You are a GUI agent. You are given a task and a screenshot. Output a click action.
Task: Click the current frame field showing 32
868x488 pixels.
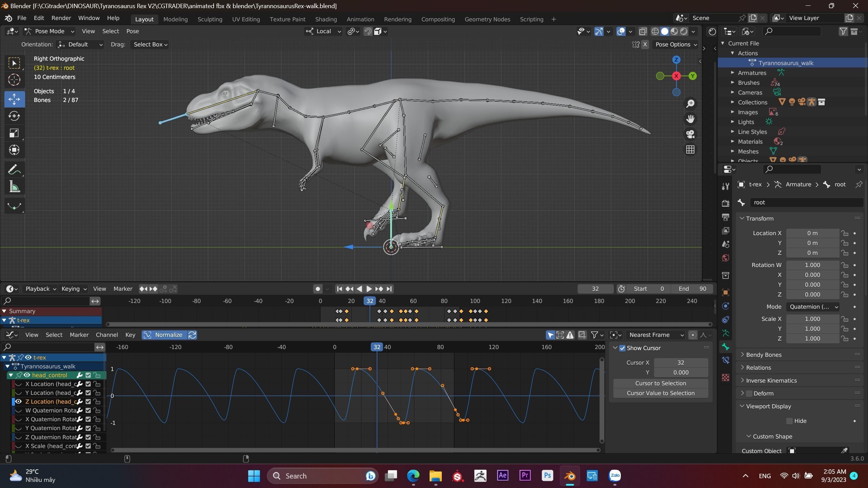coord(595,289)
